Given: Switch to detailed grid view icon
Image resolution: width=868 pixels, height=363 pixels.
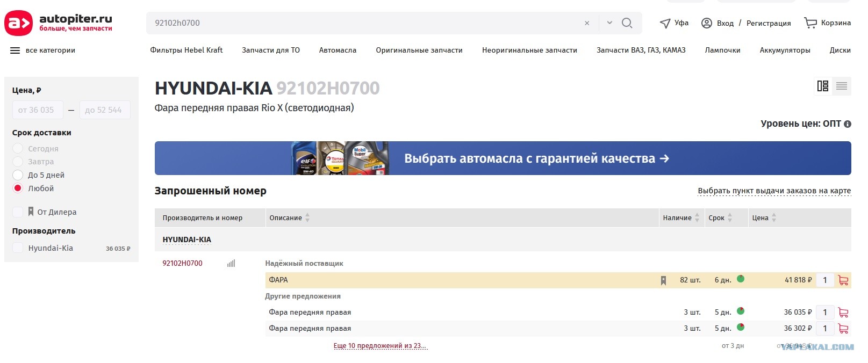Looking at the screenshot, I should click(x=822, y=86).
